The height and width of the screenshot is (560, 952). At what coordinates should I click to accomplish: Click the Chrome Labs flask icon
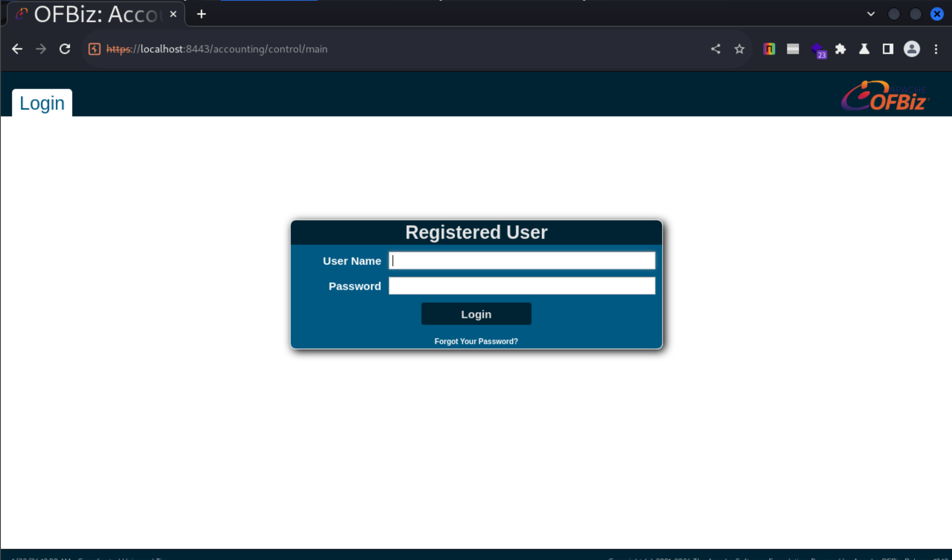pos(864,49)
